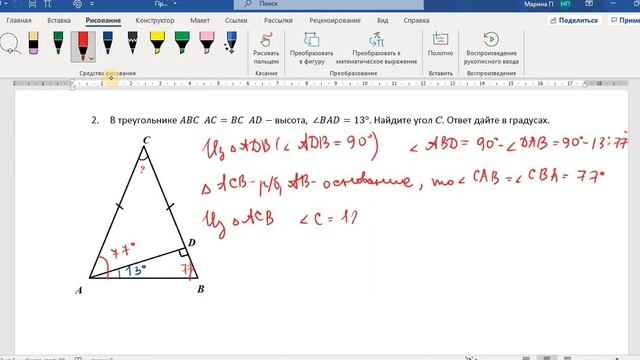Open the Марина П account menu
The image size is (640, 360).
point(539,4)
